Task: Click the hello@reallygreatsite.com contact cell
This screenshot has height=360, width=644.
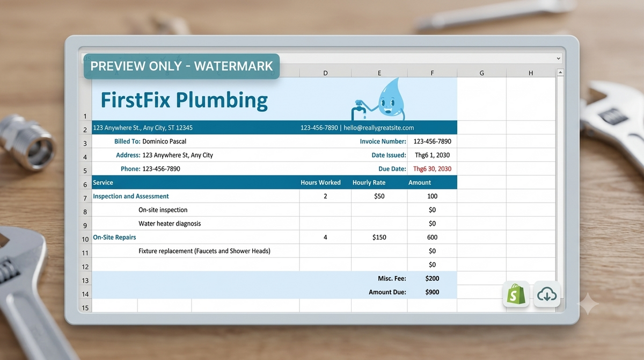Action: pyautogui.click(x=357, y=128)
